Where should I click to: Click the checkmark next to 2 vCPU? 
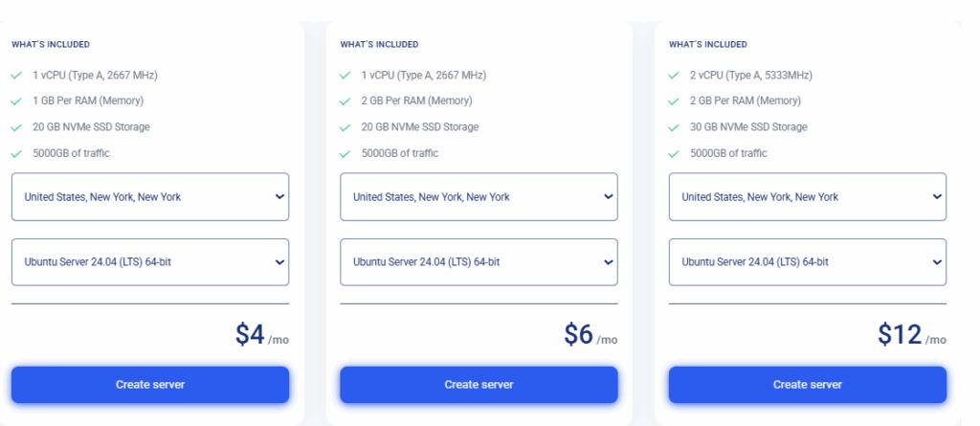(x=674, y=75)
